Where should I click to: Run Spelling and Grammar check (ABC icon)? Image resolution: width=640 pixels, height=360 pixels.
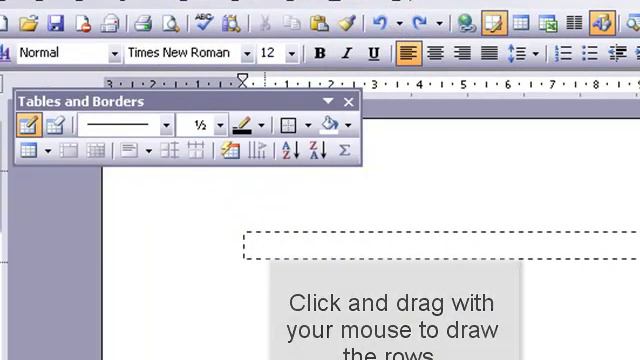(204, 22)
